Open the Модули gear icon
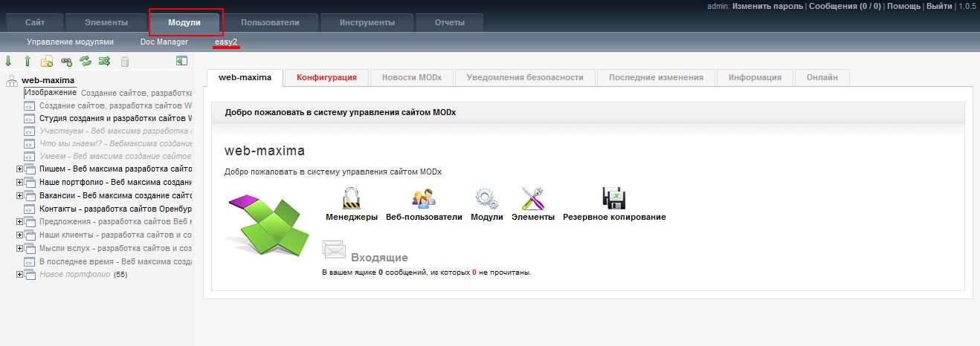The height and width of the screenshot is (346, 980). pyautogui.click(x=487, y=198)
